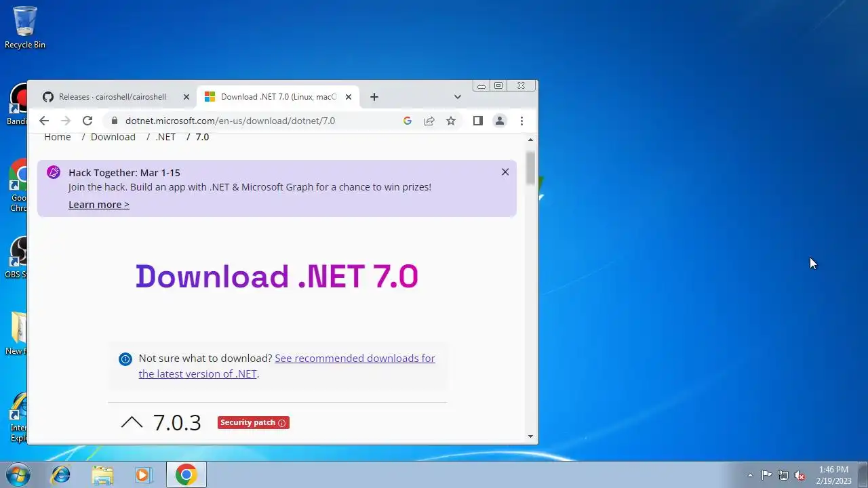Open the Windows Start button

[17, 474]
